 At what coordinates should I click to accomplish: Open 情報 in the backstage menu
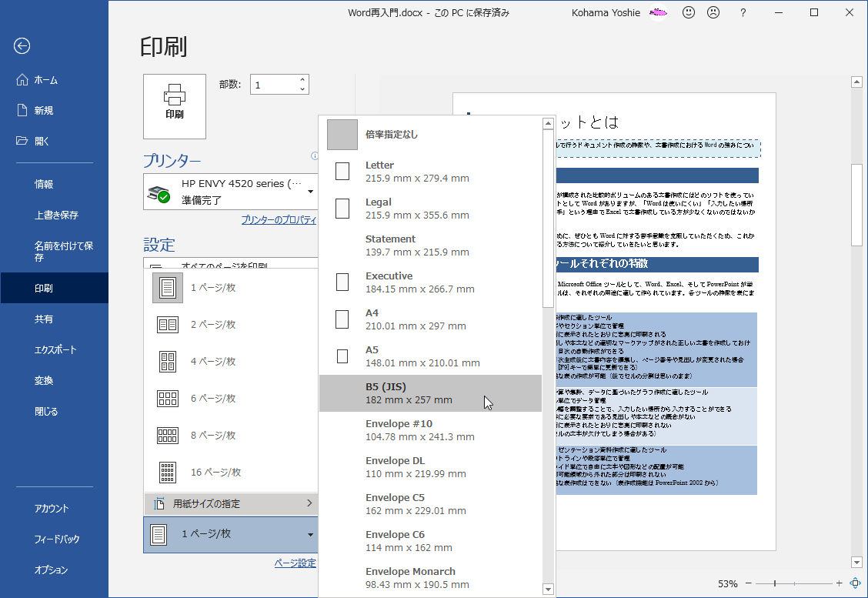coord(54,184)
